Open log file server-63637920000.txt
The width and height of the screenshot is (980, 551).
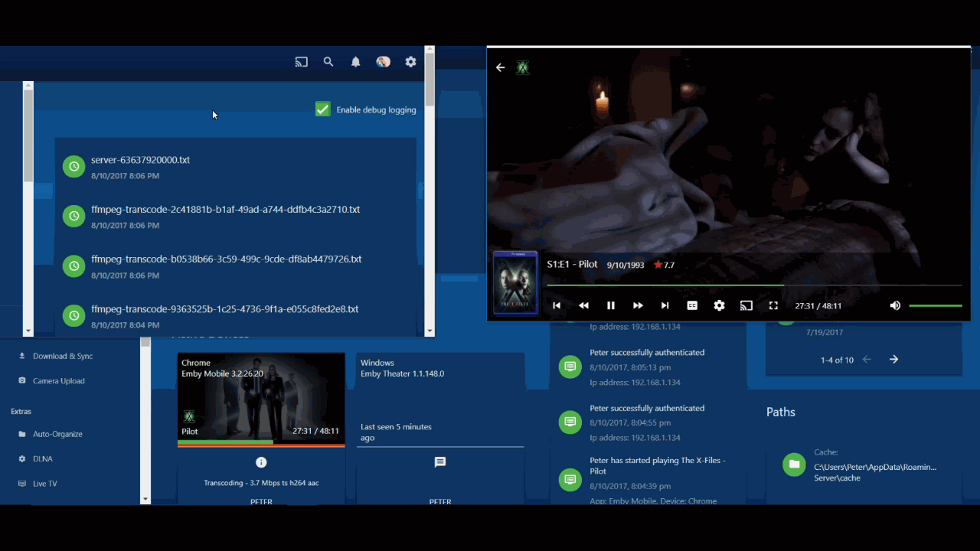(141, 159)
